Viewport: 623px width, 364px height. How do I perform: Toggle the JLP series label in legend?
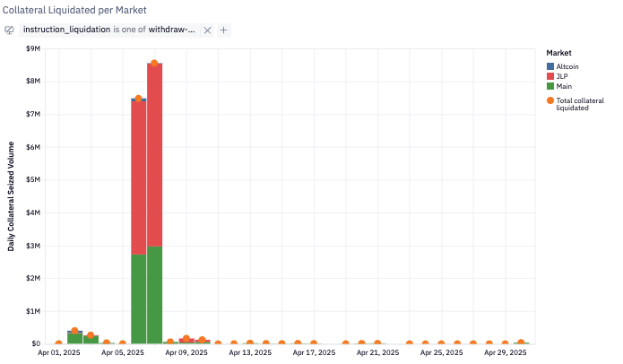[563, 76]
